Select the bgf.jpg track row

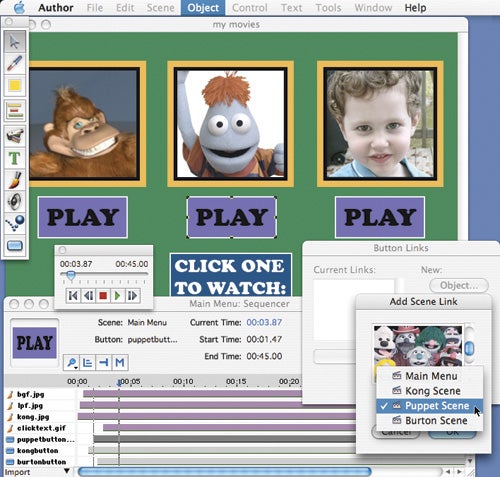click(40, 394)
